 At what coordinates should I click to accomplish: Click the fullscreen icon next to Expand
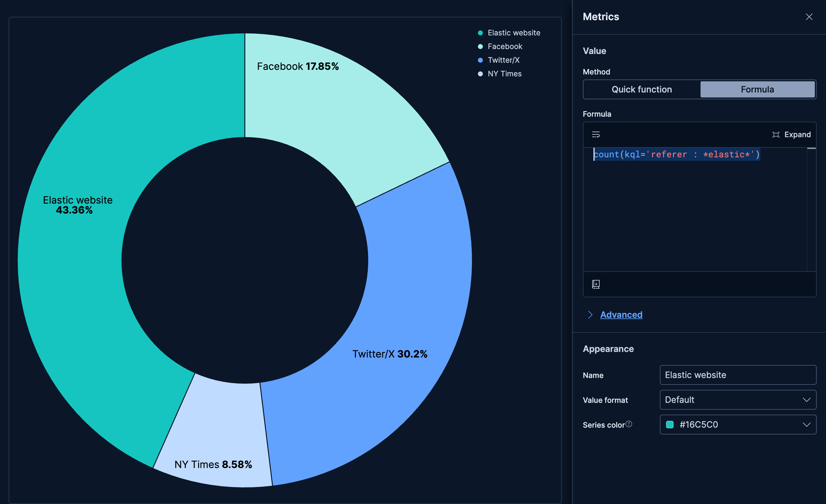coord(776,135)
